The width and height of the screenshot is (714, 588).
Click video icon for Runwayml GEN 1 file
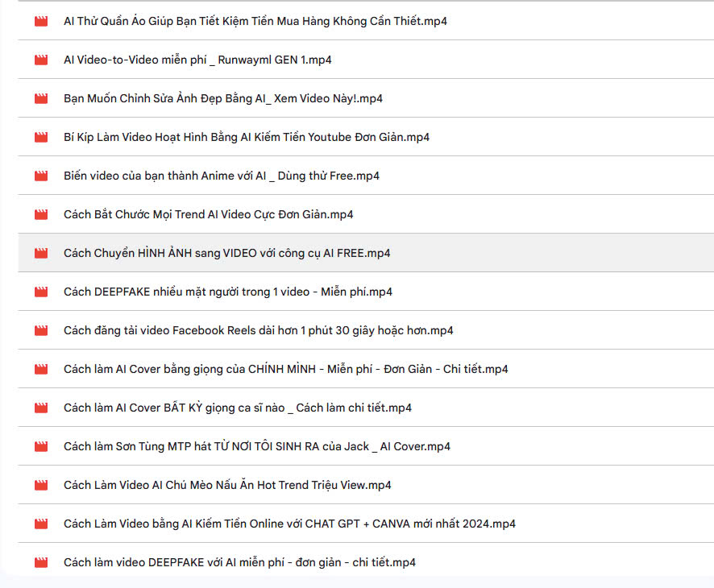pos(41,60)
